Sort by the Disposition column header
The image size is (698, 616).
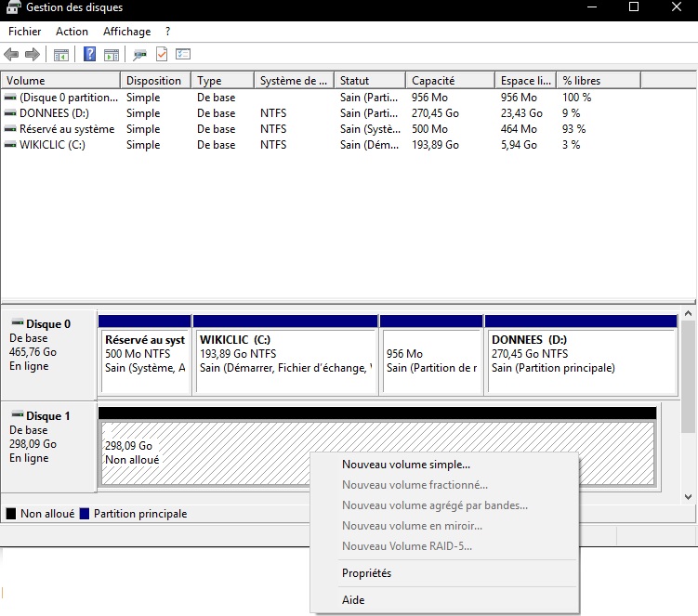(156, 81)
